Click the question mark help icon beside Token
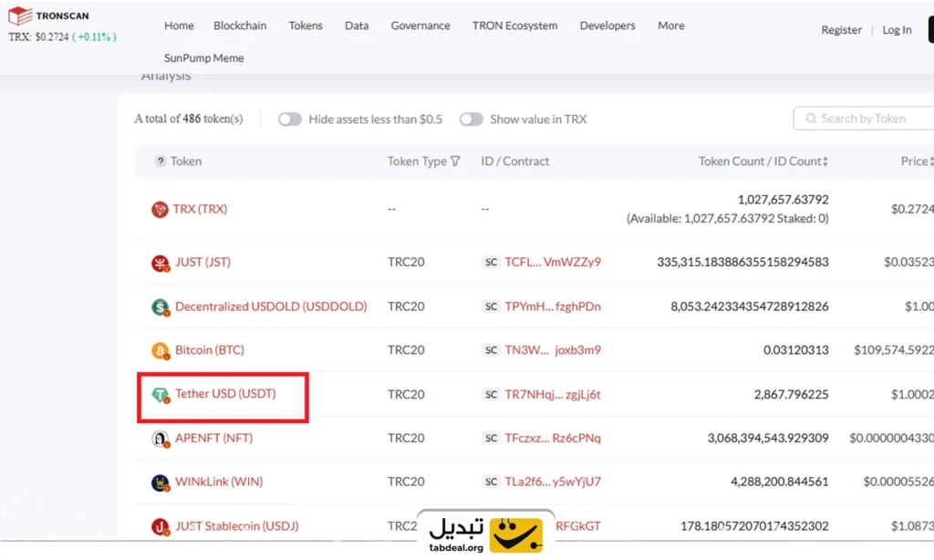Screen dimensions: 934x560 click(x=161, y=161)
